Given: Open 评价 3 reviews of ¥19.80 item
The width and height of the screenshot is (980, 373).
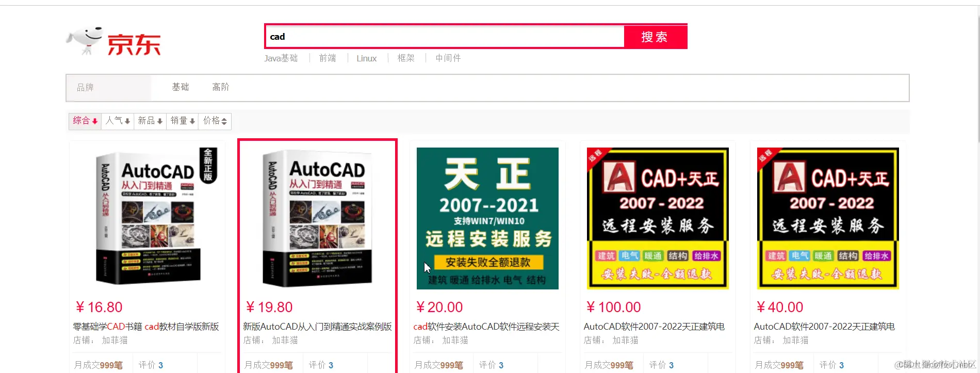Looking at the screenshot, I should (x=321, y=365).
